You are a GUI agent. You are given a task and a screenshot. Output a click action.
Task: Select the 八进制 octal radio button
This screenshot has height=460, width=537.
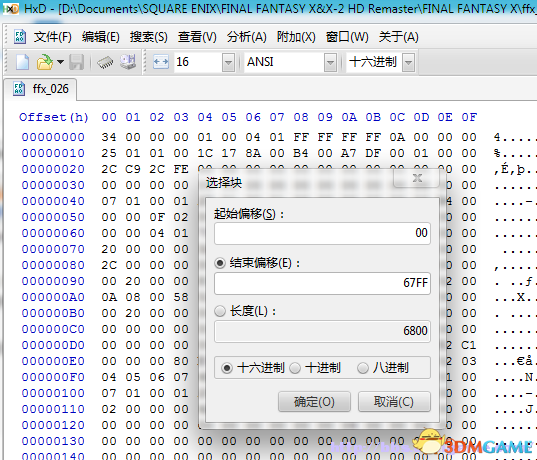click(362, 368)
